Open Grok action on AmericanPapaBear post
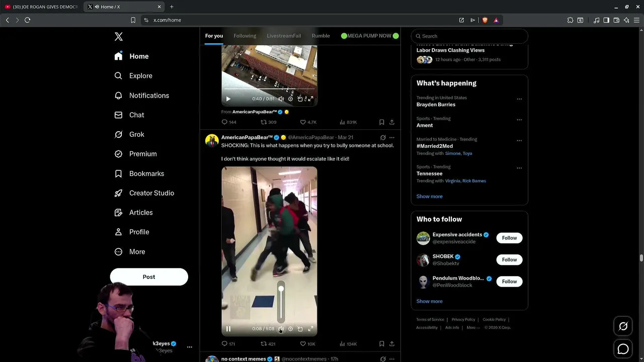 [x=383, y=137]
